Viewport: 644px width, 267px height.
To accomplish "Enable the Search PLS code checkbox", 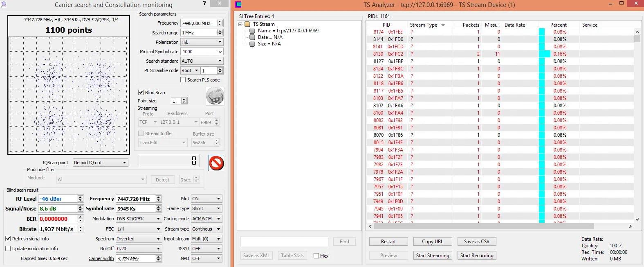I will pyautogui.click(x=183, y=80).
